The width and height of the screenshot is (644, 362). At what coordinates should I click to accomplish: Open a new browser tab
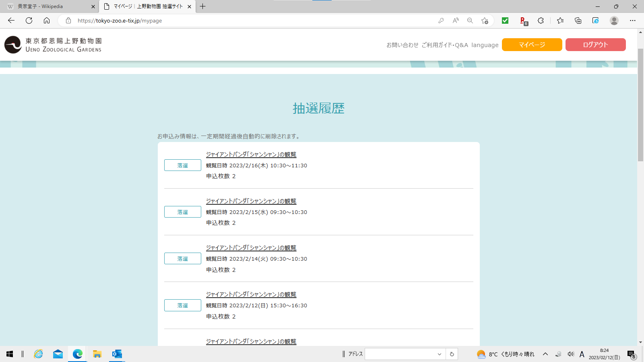coord(203,6)
